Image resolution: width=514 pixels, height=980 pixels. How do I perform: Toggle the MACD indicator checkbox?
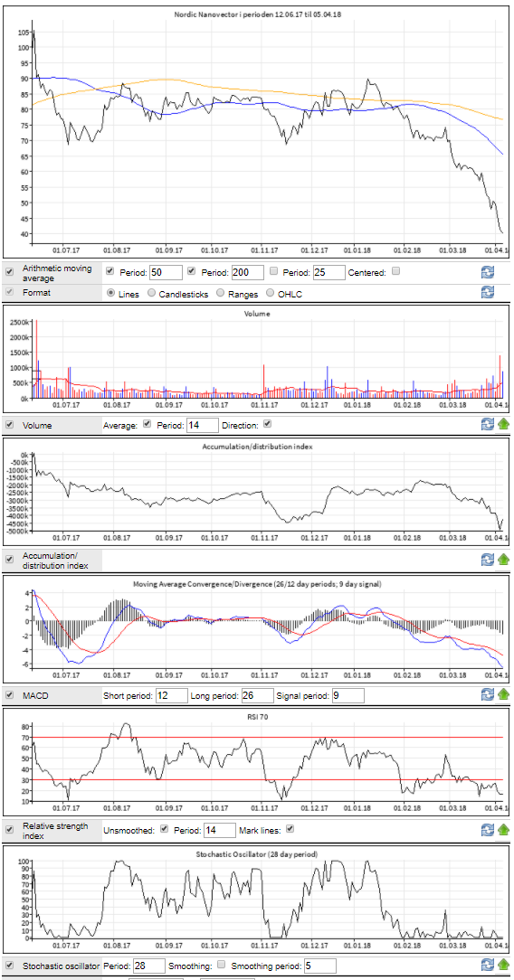9,695
